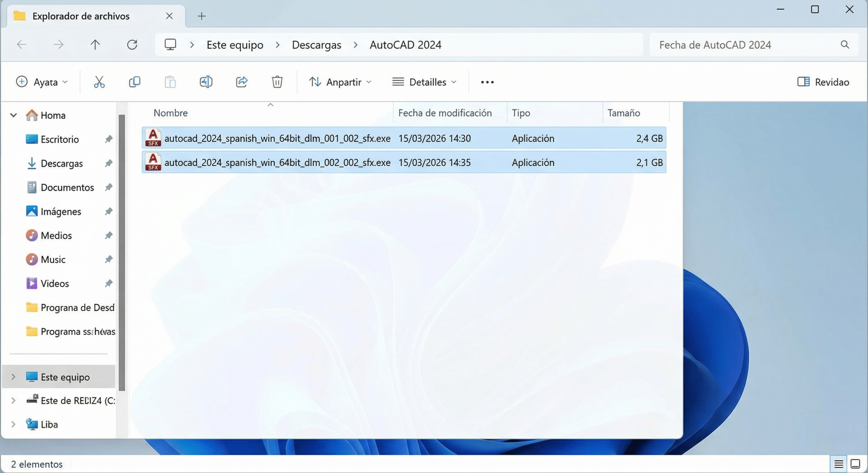Switch to thumbnail view in the status bar

[855, 464]
